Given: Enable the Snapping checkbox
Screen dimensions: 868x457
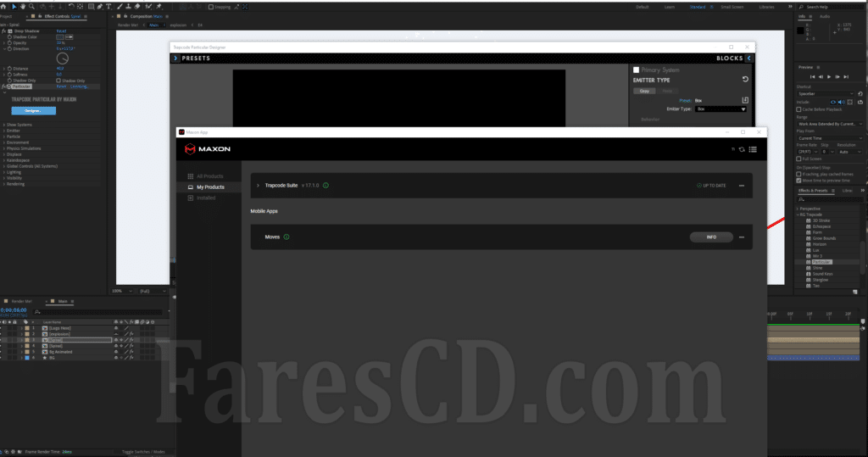Looking at the screenshot, I should pos(211,7).
